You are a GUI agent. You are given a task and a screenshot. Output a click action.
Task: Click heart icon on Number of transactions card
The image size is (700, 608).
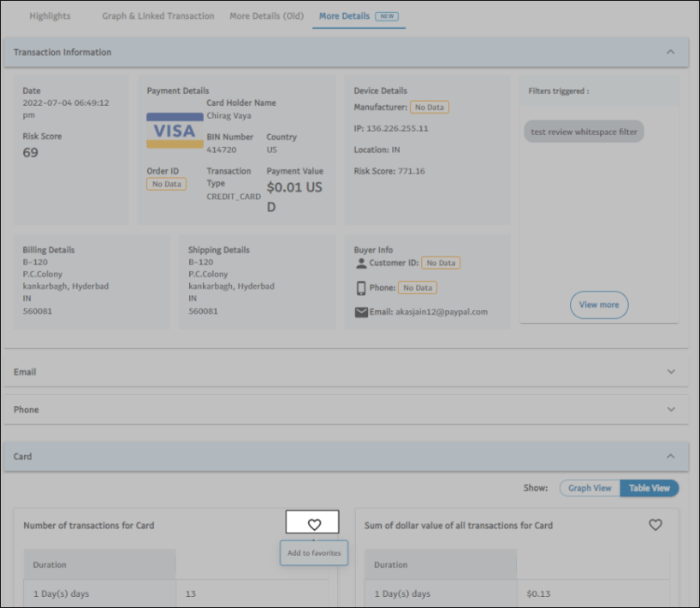(x=313, y=524)
